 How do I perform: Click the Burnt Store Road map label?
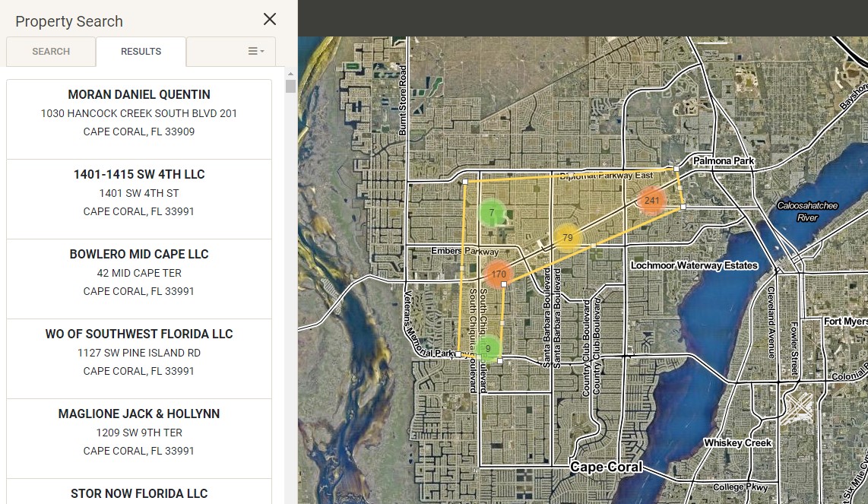tap(403, 100)
